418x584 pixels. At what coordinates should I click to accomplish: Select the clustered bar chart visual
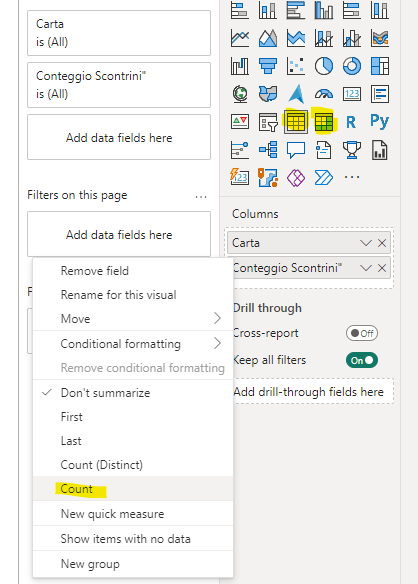(x=296, y=10)
